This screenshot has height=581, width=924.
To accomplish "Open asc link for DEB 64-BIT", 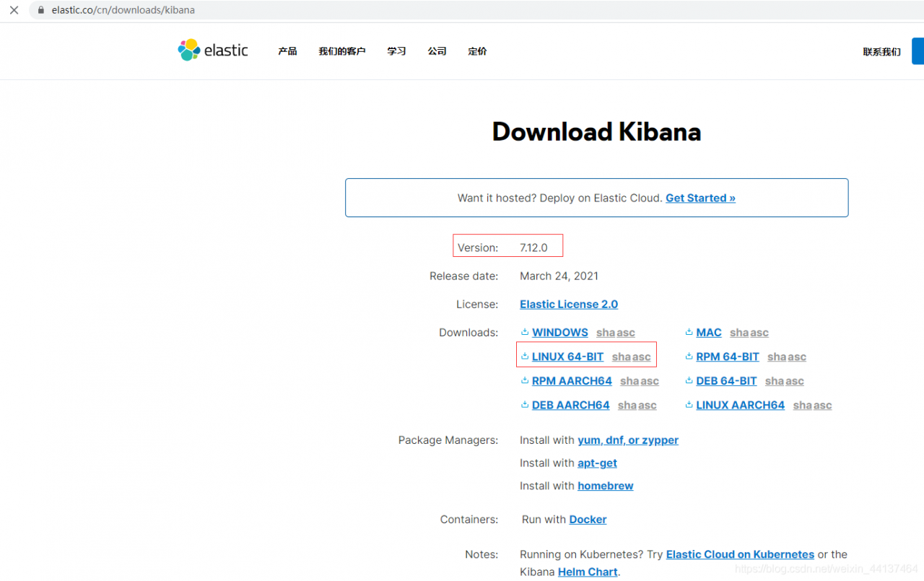I will pos(795,381).
